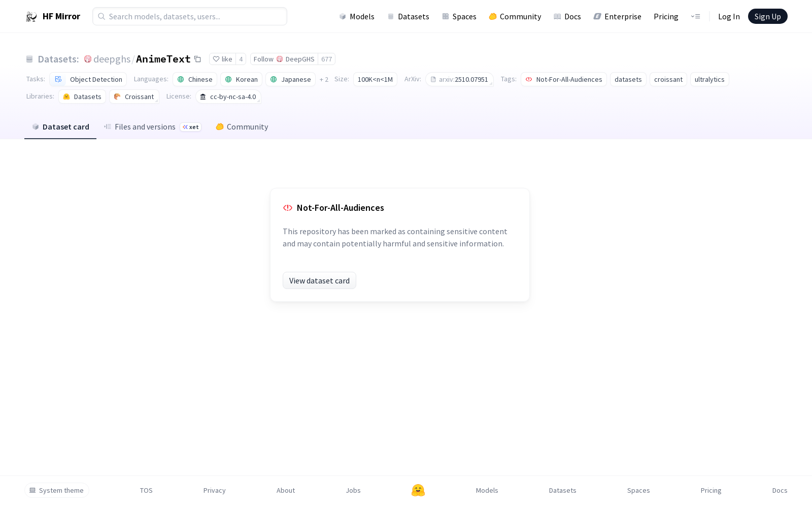
Task: Click the HF Mirror logo icon
Action: pos(31,17)
